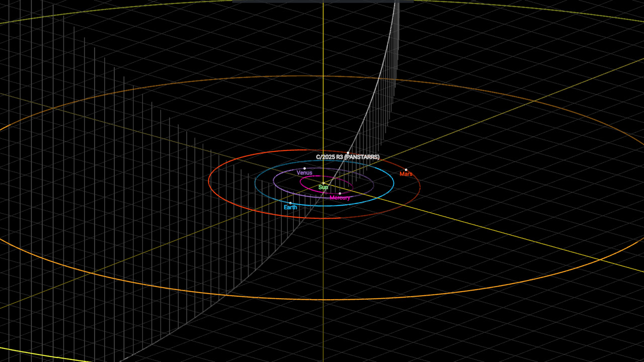Select the Venus label
The image size is (644, 362).
[x=304, y=173]
